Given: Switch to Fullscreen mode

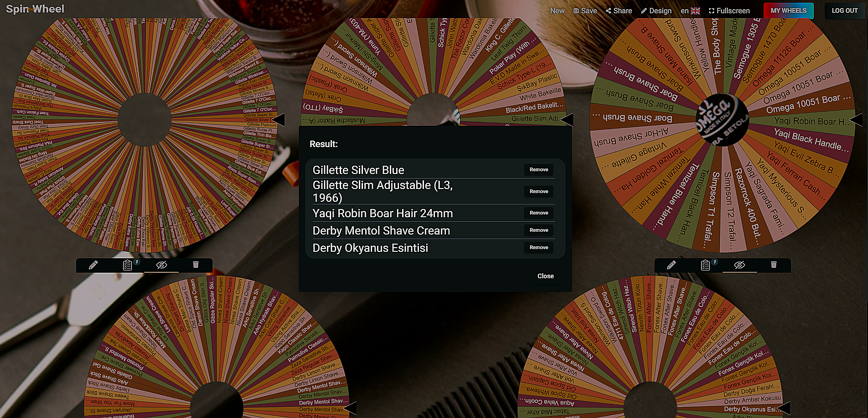Looking at the screenshot, I should (729, 10).
